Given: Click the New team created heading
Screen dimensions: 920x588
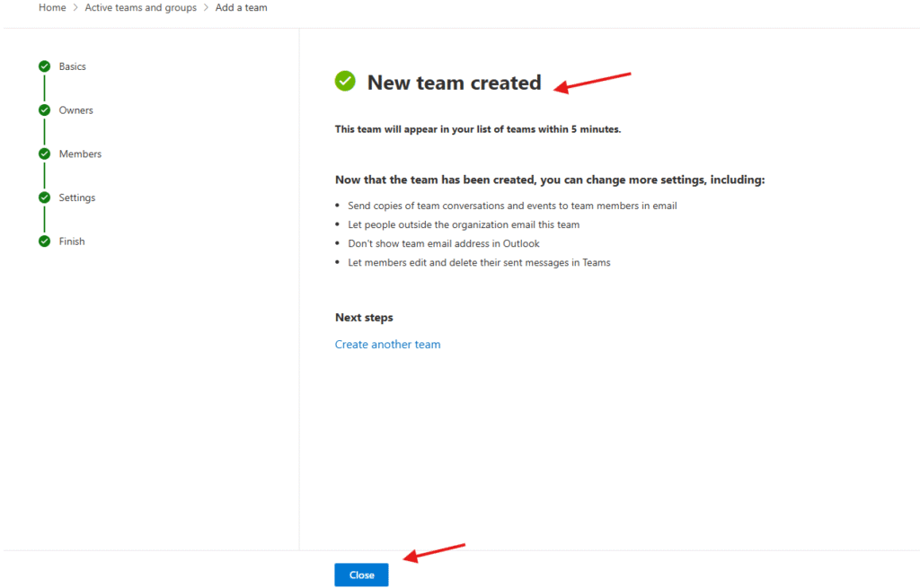Looking at the screenshot, I should click(454, 83).
